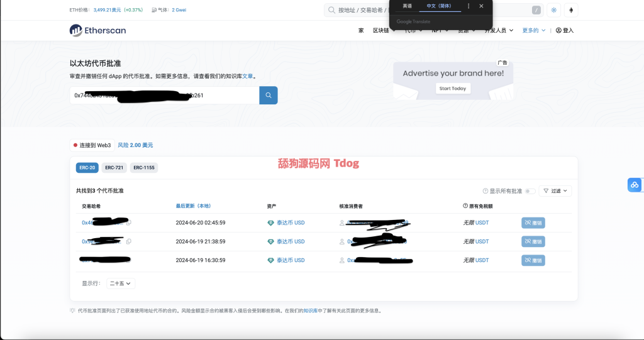Switch to the ERC-1155 tab
The height and width of the screenshot is (340, 644).
(143, 168)
